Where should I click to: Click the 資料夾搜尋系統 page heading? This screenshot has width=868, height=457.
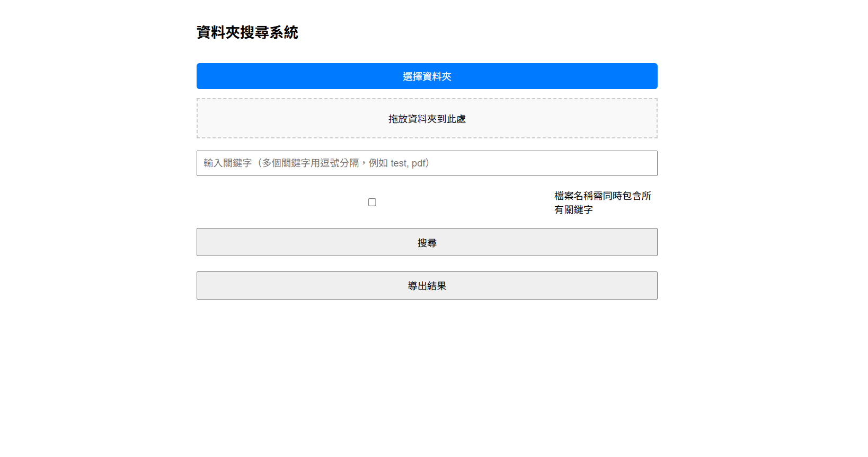(247, 32)
